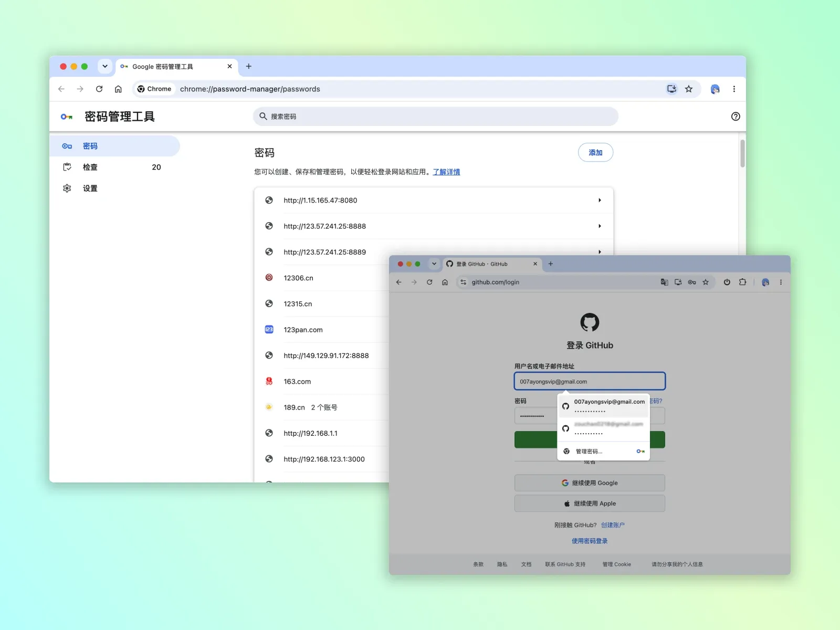The height and width of the screenshot is (630, 840).
Task: Click the saved passwords key icon in GitHub address bar
Action: 692,282
